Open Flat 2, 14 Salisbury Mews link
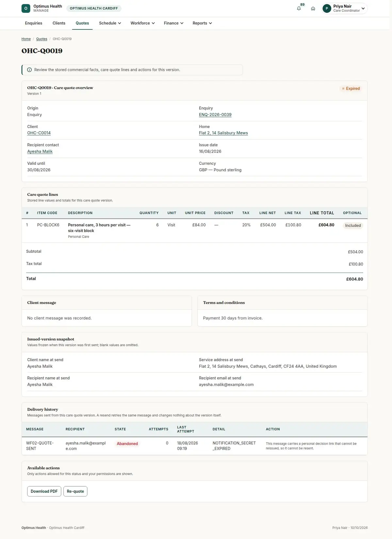The width and height of the screenshot is (392, 539). pyautogui.click(x=223, y=133)
